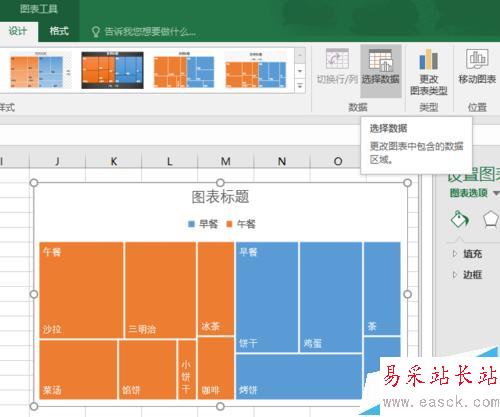This screenshot has width=500, height=417.
Task: Expand the chart styles gallery More arrow
Action: pos(300,86)
